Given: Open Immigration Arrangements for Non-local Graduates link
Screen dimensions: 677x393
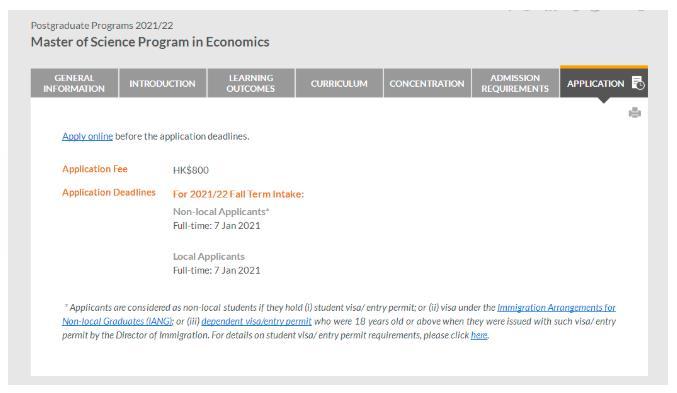Looking at the screenshot, I should pos(556,307).
